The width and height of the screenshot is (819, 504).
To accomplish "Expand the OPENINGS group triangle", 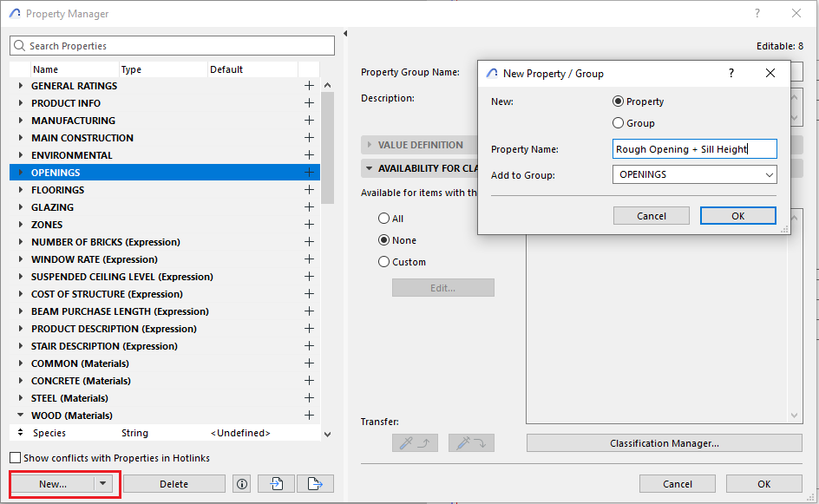I will 20,173.
